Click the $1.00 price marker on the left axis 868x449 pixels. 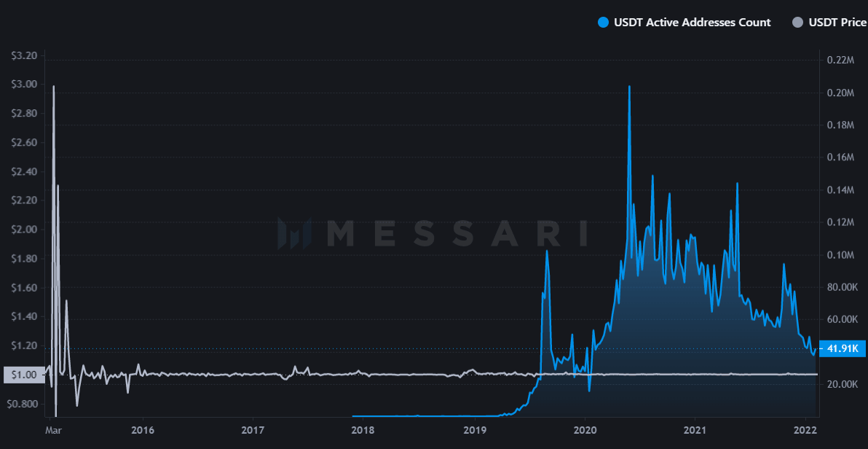point(23,375)
